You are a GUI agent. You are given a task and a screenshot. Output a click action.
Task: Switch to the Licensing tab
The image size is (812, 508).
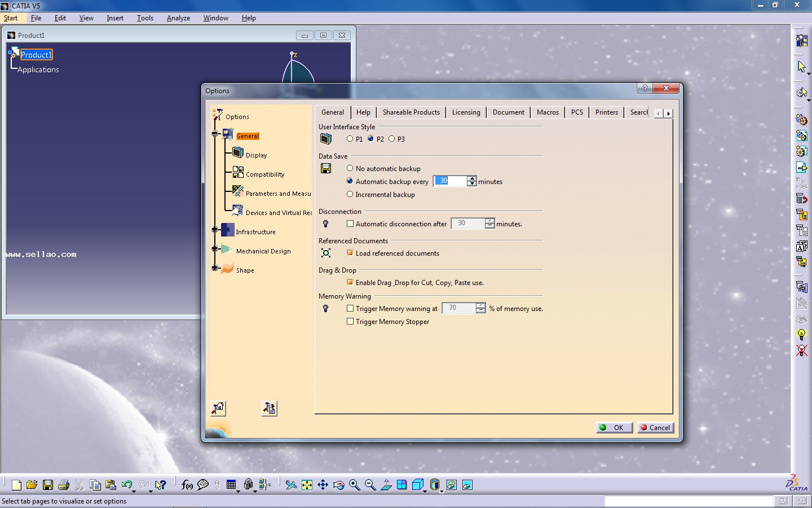tap(466, 112)
